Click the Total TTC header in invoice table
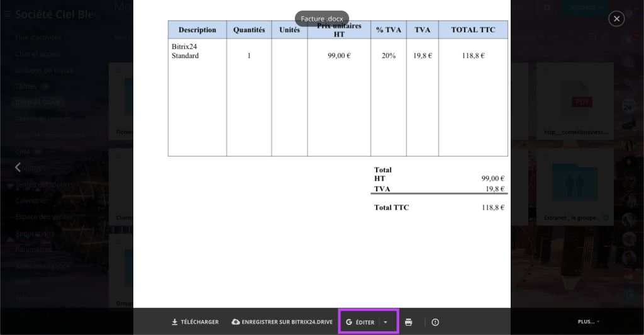The height and width of the screenshot is (335, 644). coord(473,30)
